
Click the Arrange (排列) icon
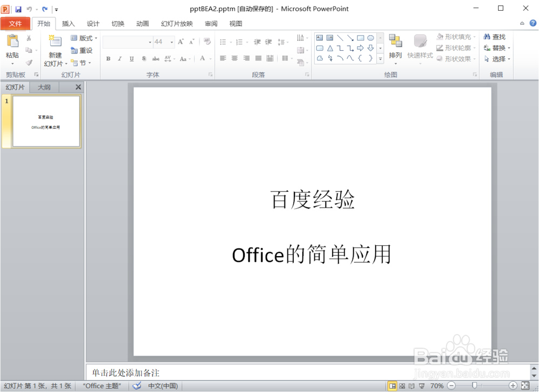coord(395,41)
